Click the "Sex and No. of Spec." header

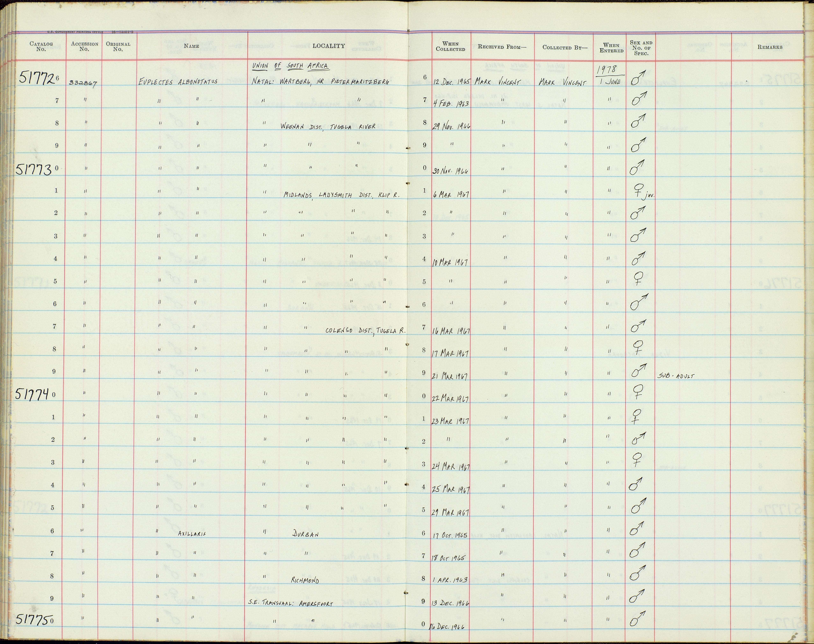[641, 48]
